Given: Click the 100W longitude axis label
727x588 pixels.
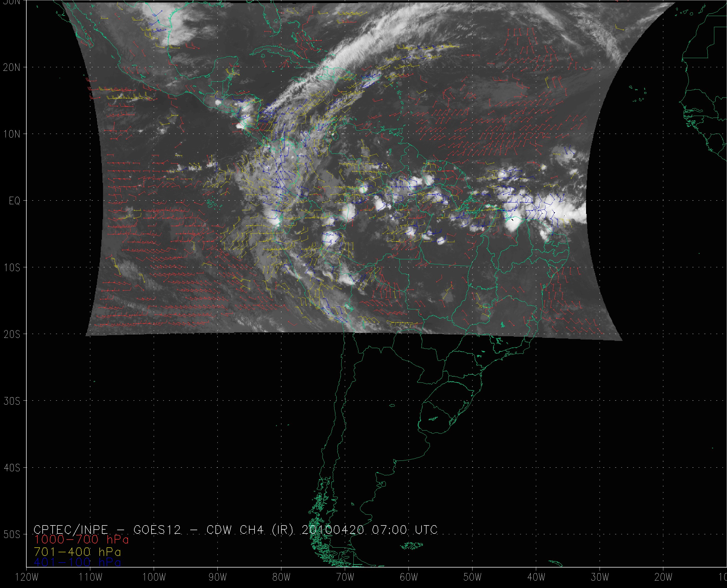Looking at the screenshot, I should (154, 577).
